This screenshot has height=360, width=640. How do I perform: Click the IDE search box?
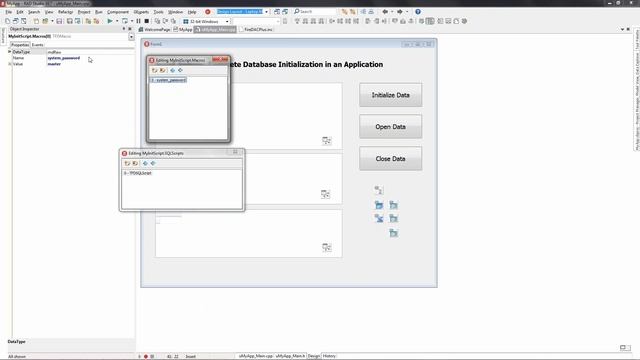[314, 12]
